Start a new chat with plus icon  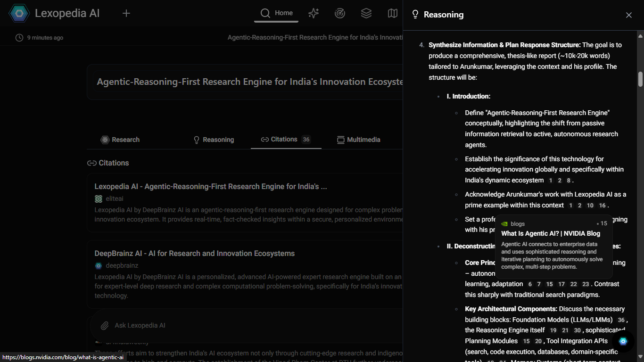pyautogui.click(x=126, y=13)
